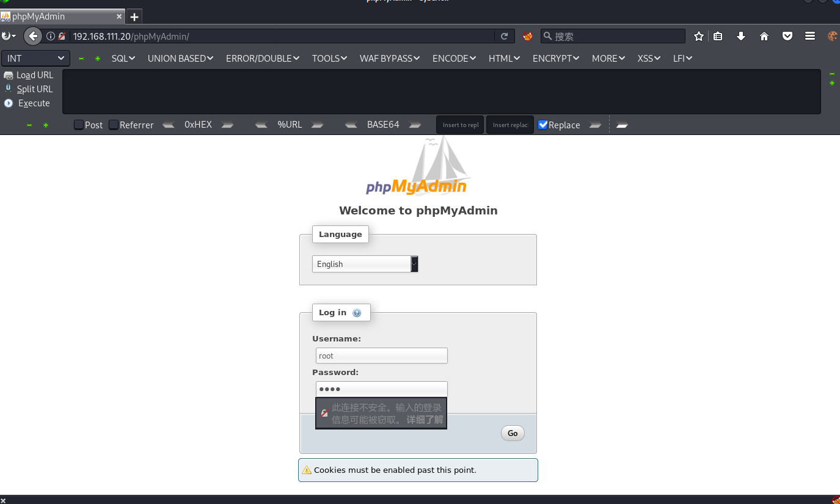
Task: Click the green asterisk left of Post checkbox
Action: 46,125
